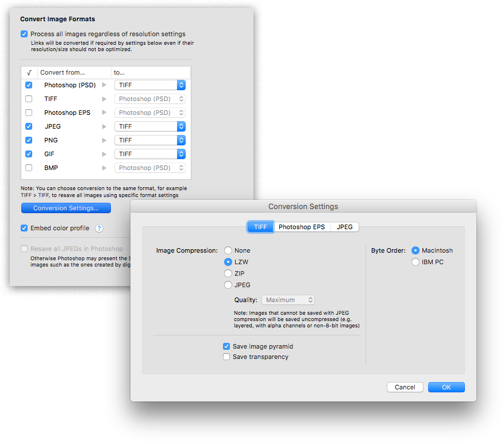Image resolution: width=504 pixels, height=444 pixels.
Task: Uncheck Process all images regardless of resolution
Action: 24,34
